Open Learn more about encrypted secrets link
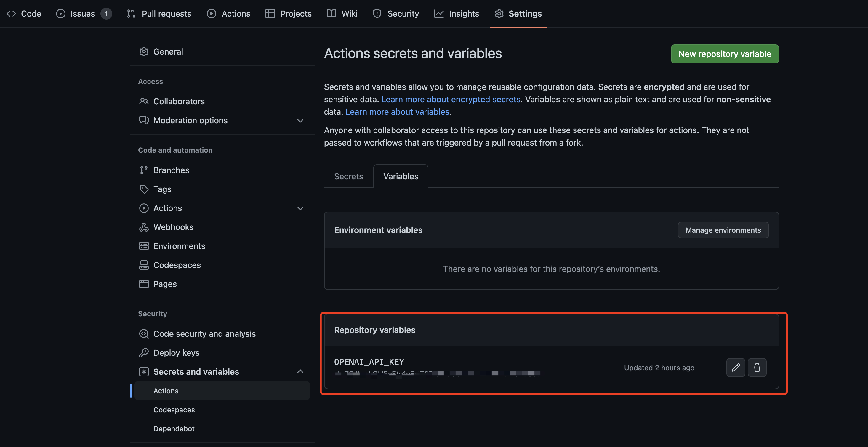 coord(451,99)
